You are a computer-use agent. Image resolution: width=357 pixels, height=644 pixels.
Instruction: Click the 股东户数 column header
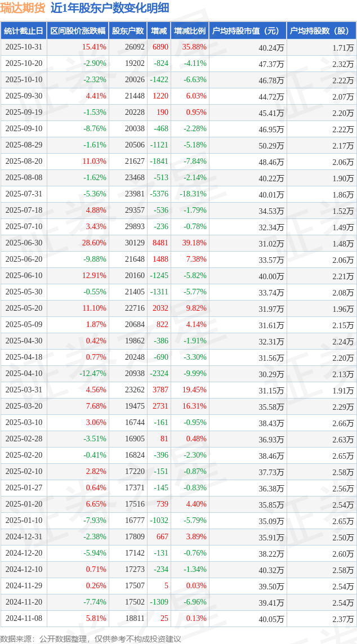[x=128, y=31]
